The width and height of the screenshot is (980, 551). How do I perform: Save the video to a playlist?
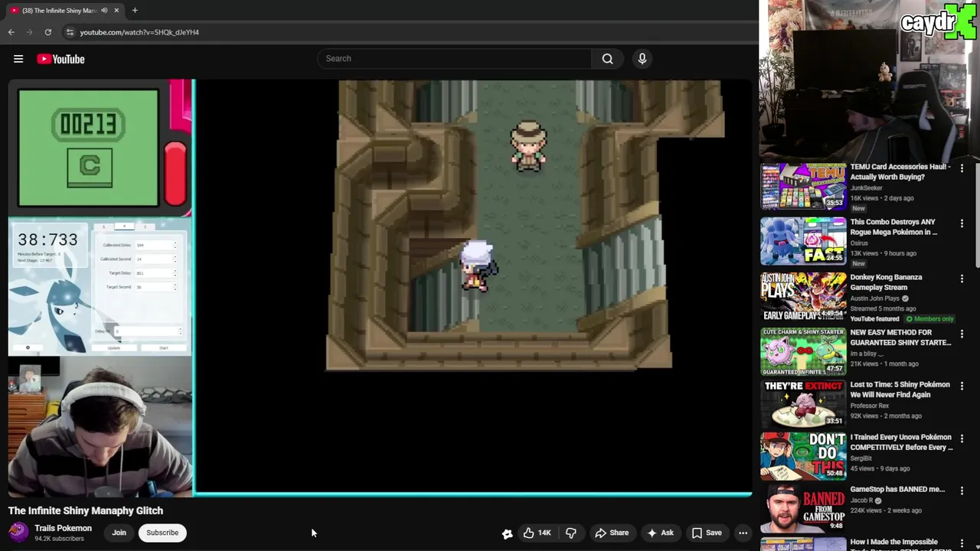(x=707, y=533)
